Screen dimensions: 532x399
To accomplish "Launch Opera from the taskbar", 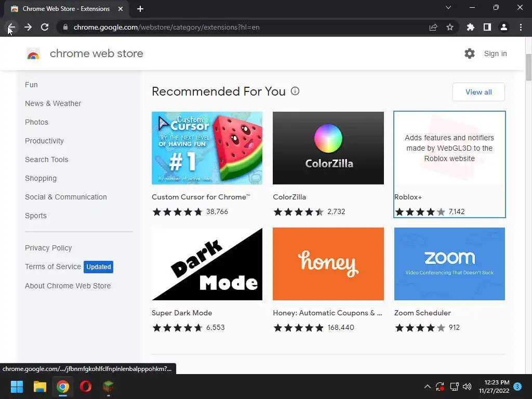I will (86, 387).
